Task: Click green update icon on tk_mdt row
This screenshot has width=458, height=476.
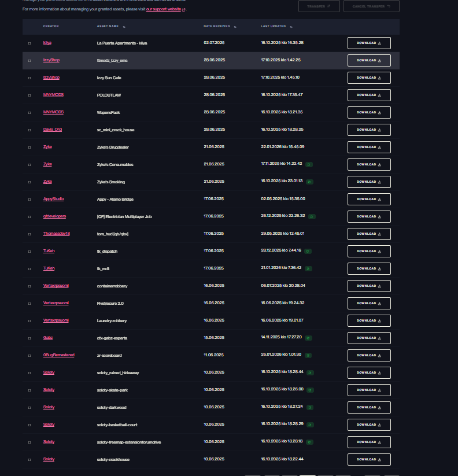Action: point(308,269)
